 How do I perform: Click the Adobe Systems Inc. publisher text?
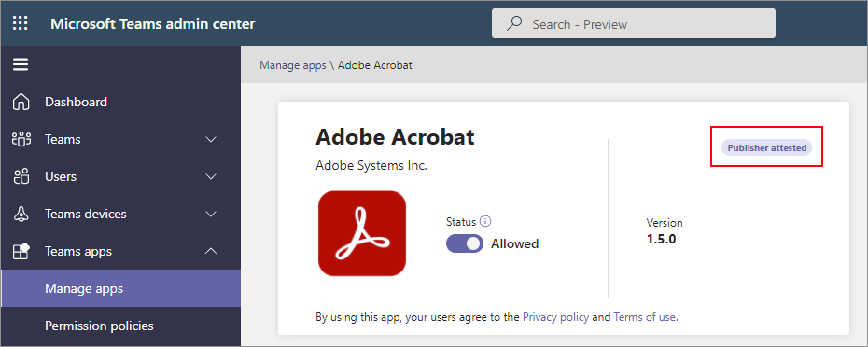371,165
